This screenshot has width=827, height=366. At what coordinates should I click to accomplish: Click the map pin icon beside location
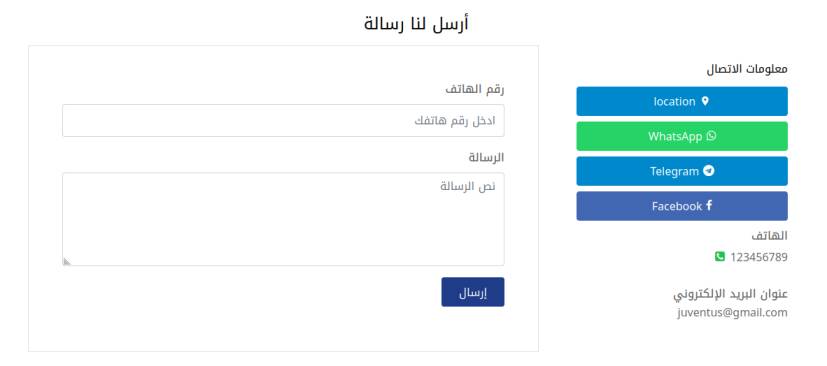[705, 101]
